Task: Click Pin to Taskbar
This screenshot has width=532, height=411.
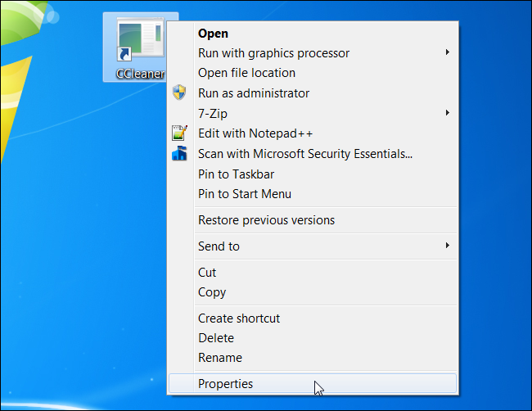Action: (x=236, y=174)
